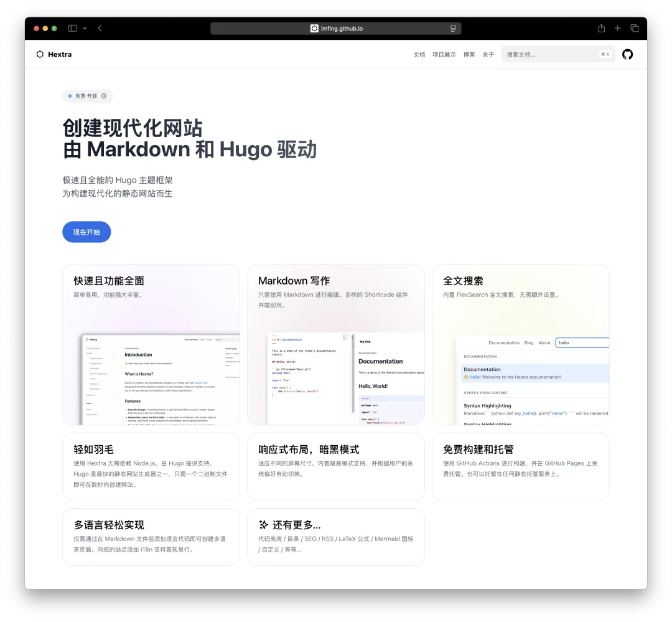
Task: Open the 免费构建和托管 feature card
Action: [x=521, y=467]
